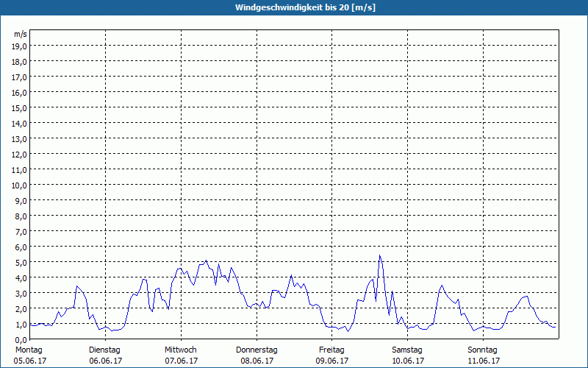Select the '5,0' y-axis value
588x368 pixels.
(21, 263)
